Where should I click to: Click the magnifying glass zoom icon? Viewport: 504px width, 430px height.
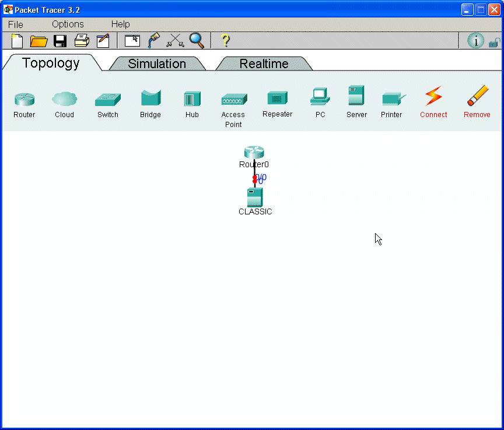[x=197, y=41]
